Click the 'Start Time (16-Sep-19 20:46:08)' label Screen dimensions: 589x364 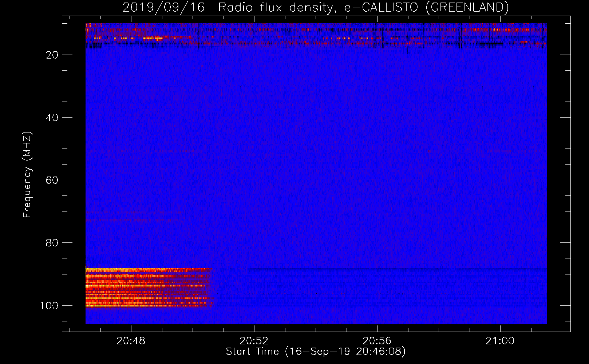point(316,352)
